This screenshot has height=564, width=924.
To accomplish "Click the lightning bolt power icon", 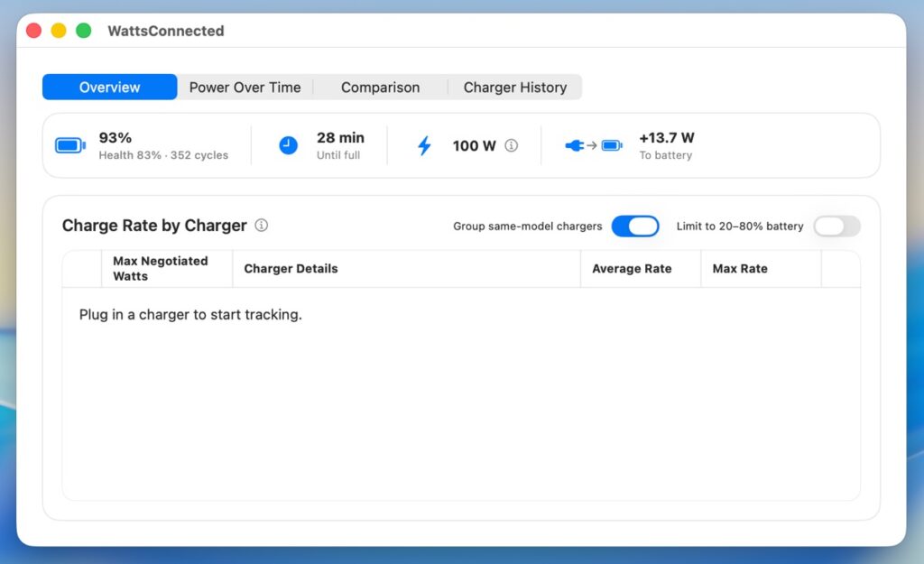I will 424,145.
